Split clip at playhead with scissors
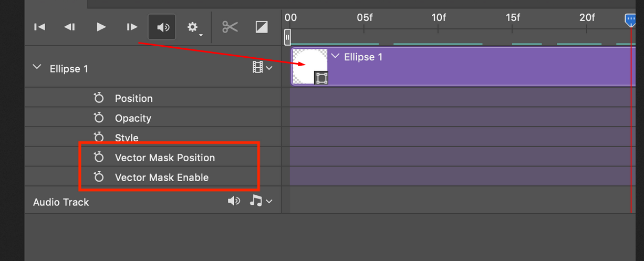644x261 pixels. (x=230, y=27)
